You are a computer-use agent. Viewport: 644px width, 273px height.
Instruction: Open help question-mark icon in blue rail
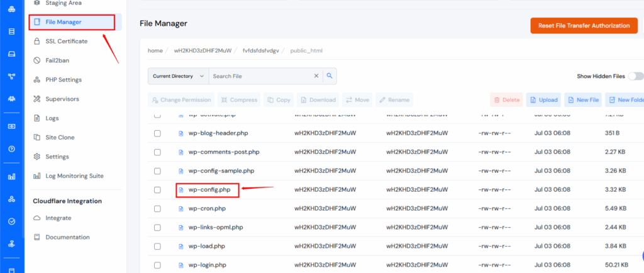[12, 148]
